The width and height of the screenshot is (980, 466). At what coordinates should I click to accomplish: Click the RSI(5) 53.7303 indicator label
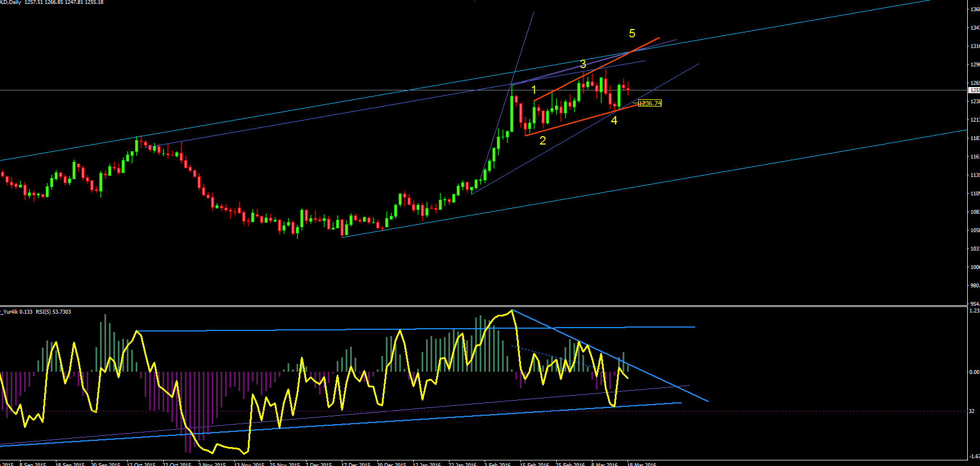click(54, 312)
